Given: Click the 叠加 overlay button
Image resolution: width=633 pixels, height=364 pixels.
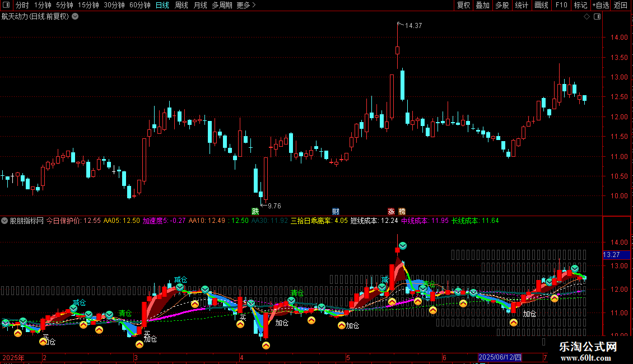Looking at the screenshot, I should point(483,5).
